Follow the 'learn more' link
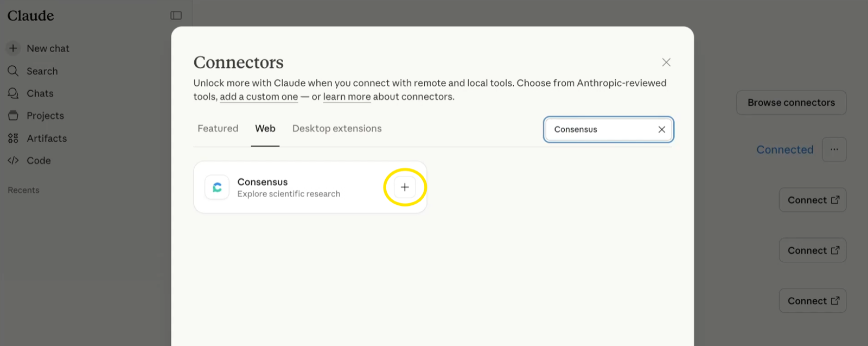868x346 pixels. pos(347,97)
